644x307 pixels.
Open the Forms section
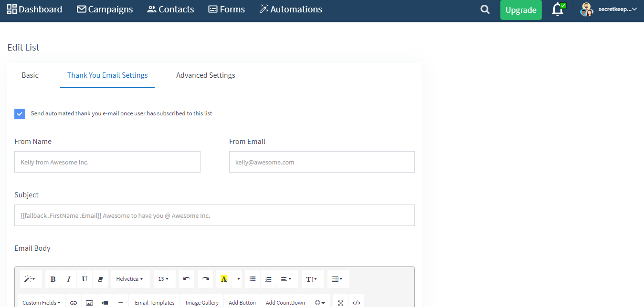[227, 9]
